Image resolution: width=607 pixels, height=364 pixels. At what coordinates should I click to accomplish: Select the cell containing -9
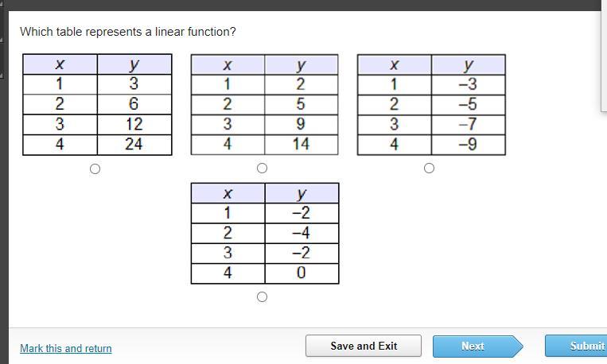click(x=468, y=145)
